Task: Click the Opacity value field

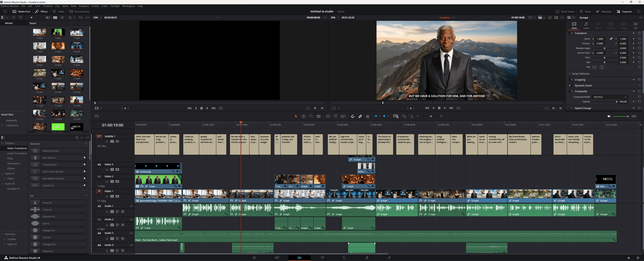Action: pos(623,102)
